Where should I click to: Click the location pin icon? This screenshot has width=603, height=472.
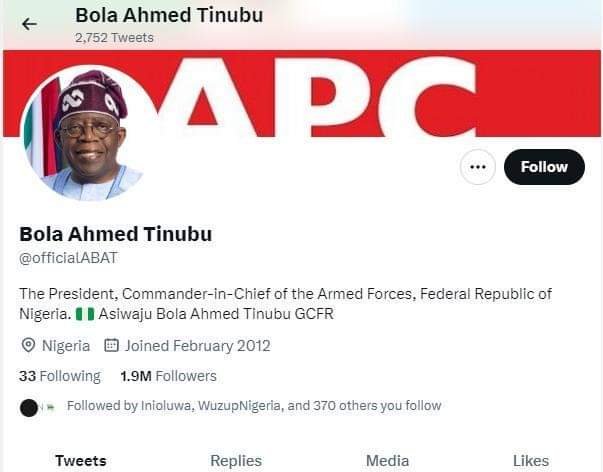pos(28,346)
